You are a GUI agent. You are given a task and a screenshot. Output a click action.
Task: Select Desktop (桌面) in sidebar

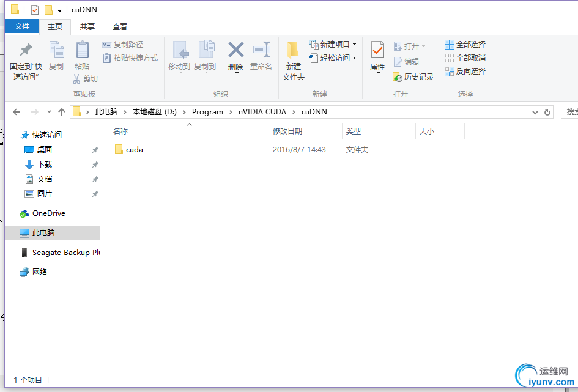pyautogui.click(x=39, y=150)
